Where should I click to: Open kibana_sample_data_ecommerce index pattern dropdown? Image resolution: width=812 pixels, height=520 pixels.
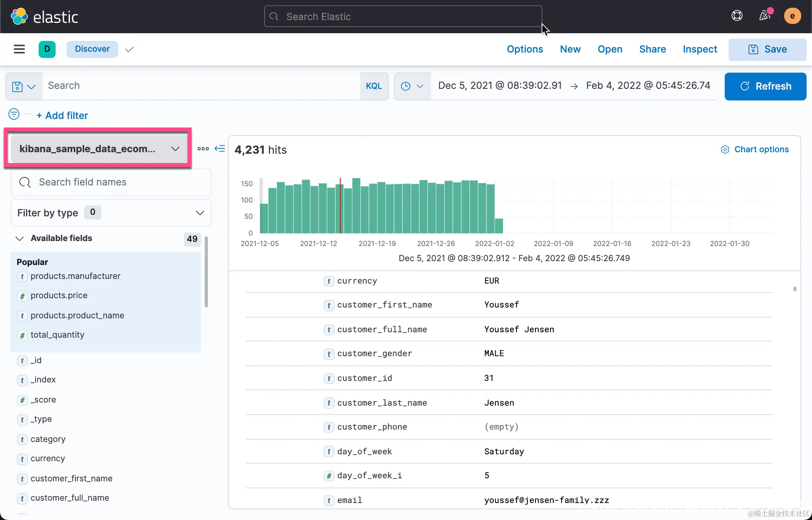click(x=99, y=149)
